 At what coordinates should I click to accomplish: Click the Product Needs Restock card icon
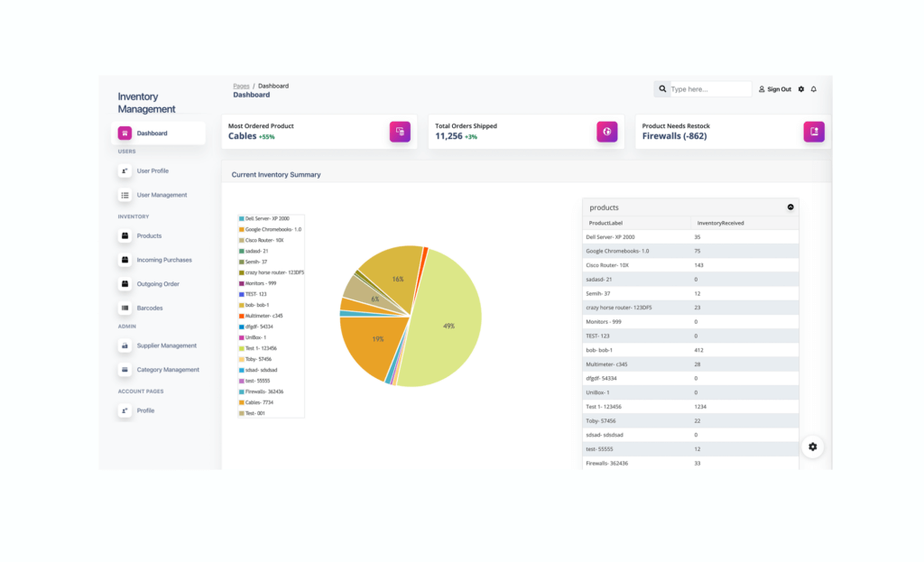pyautogui.click(x=814, y=132)
